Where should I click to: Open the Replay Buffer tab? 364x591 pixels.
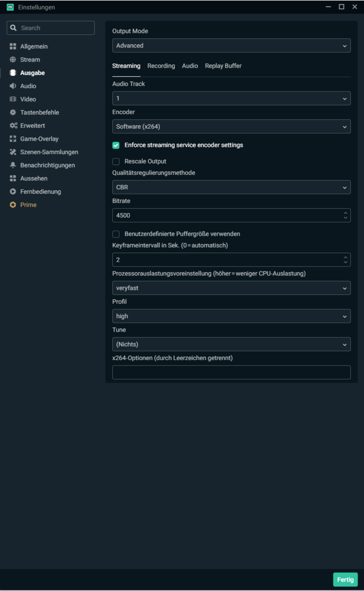click(x=223, y=66)
